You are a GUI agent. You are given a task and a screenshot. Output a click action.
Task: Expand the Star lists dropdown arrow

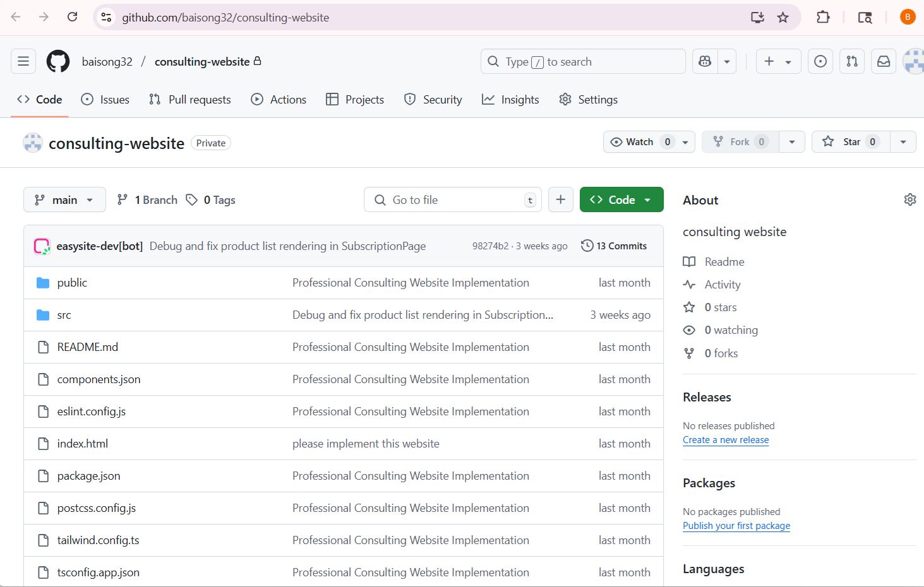click(903, 142)
